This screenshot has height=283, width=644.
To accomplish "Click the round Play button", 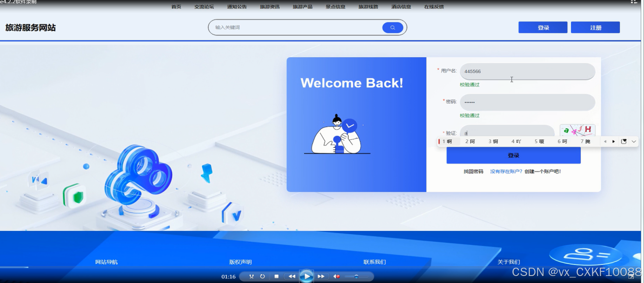I will tap(306, 276).
